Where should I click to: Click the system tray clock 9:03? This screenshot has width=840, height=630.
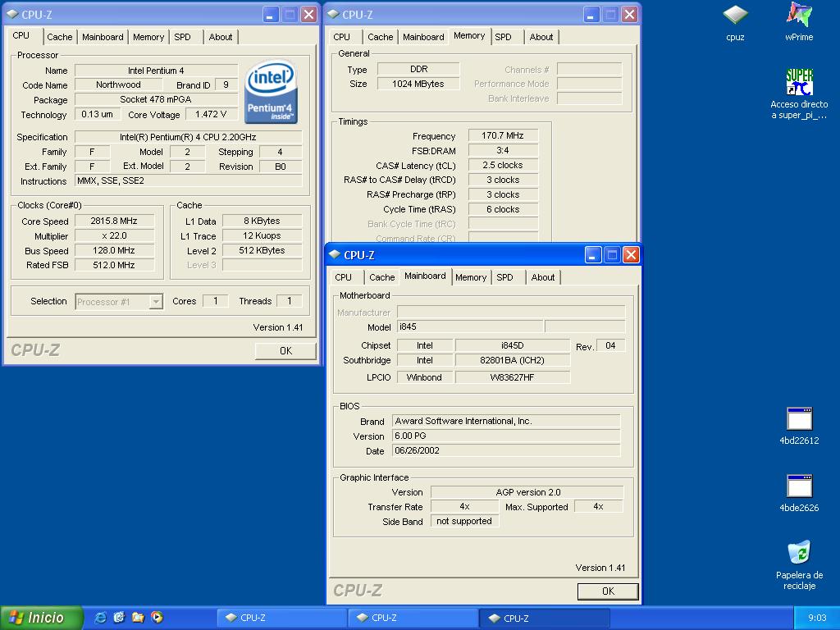tap(817, 618)
